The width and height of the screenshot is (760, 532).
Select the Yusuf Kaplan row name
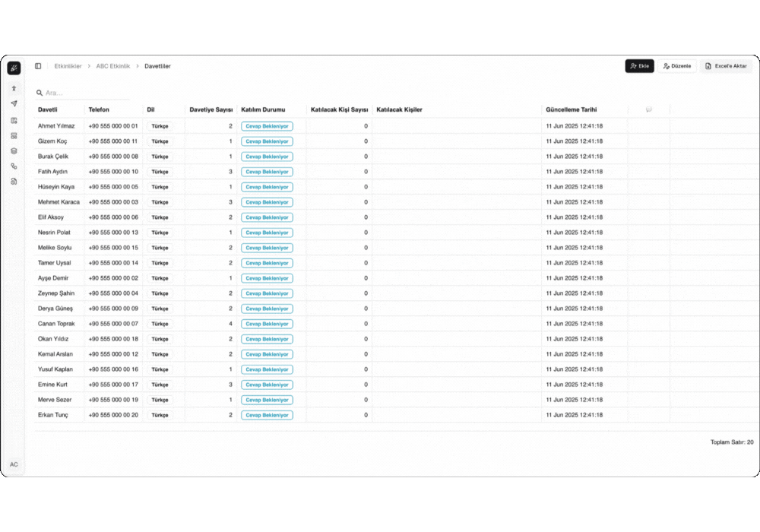point(55,369)
